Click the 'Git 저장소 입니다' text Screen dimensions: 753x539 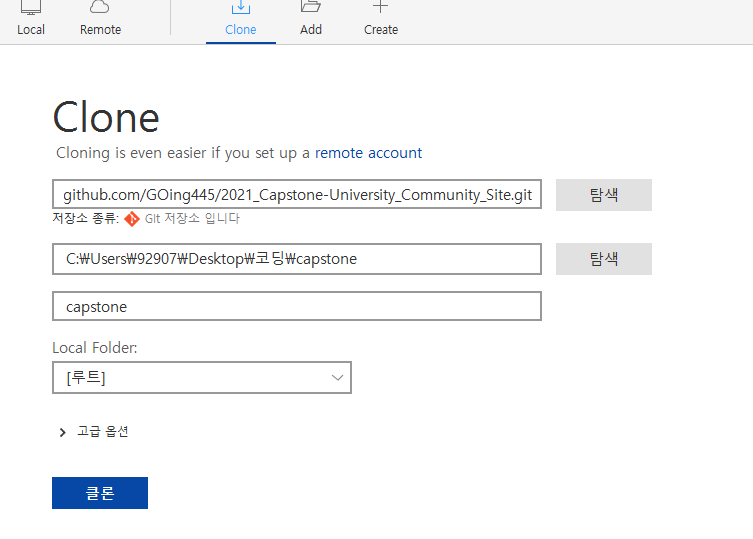(192, 219)
